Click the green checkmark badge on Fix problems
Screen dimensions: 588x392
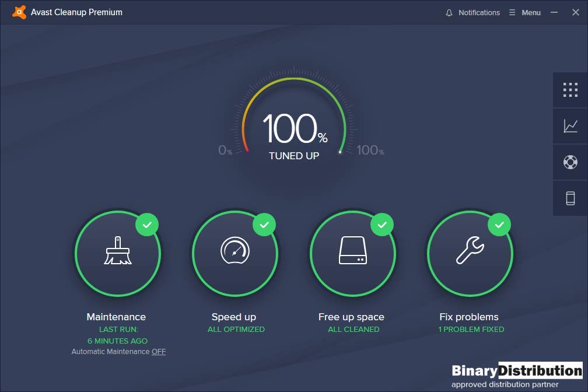tap(499, 225)
